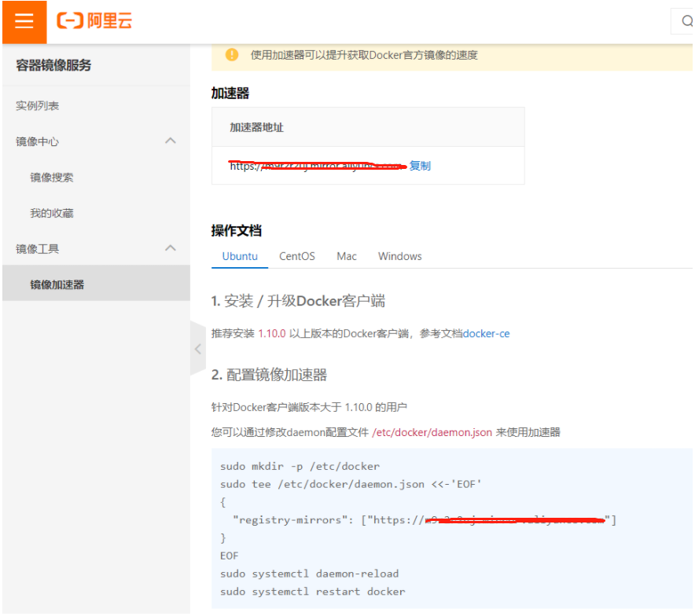Viewport: 695px width, 616px height.
Task: Click the yellow warning notice icon
Action: click(232, 55)
